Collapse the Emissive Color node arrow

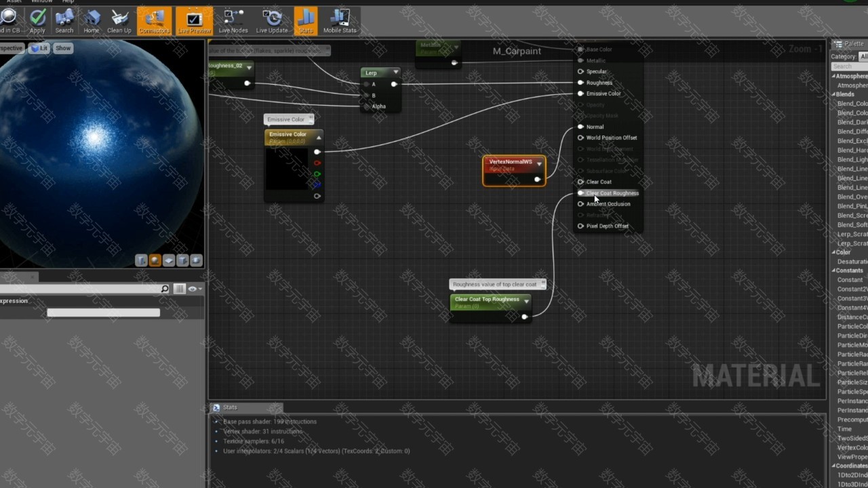click(319, 138)
